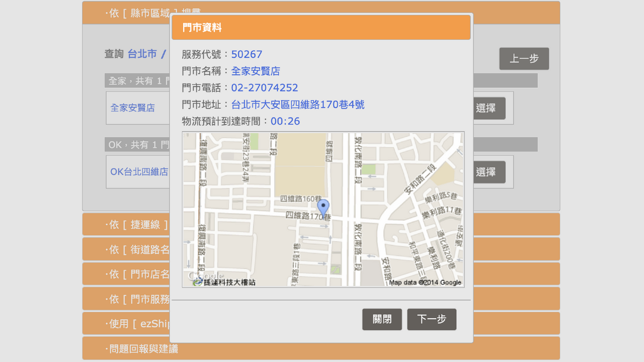Expand the 依[街道路名] search section
Viewport: 644px width, 362px height.
126,249
